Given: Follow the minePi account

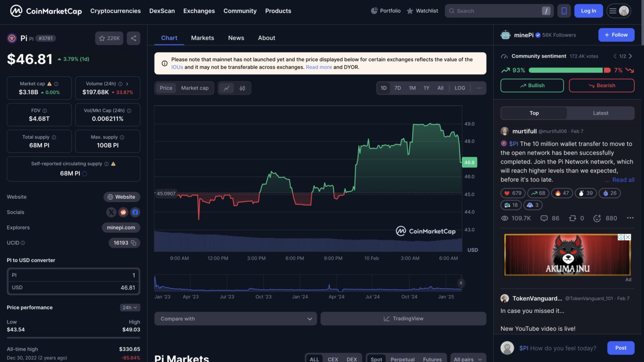Looking at the screenshot, I should click(x=616, y=35).
